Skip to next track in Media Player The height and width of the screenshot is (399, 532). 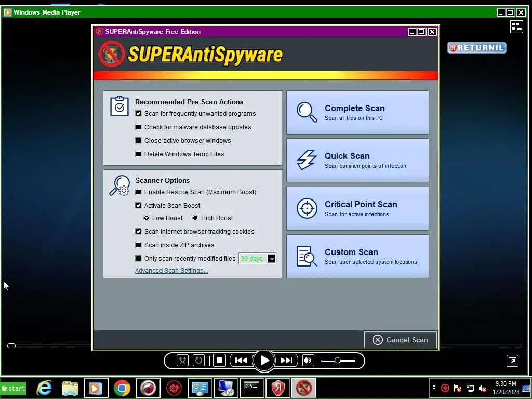click(x=286, y=361)
